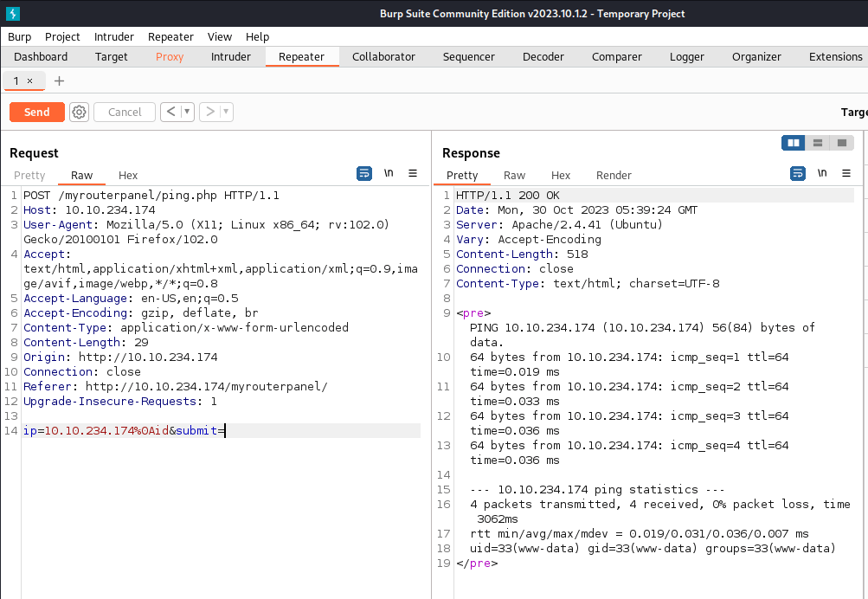Toggle word wrap in Request pane
The image size is (868, 599).
(364, 173)
